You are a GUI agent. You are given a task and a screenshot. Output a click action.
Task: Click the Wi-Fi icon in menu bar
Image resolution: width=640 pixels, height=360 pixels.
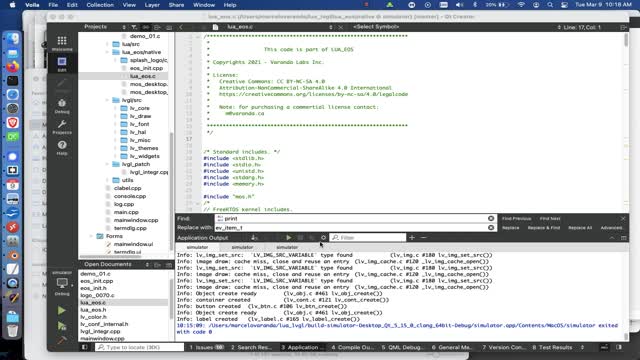pos(521,5)
